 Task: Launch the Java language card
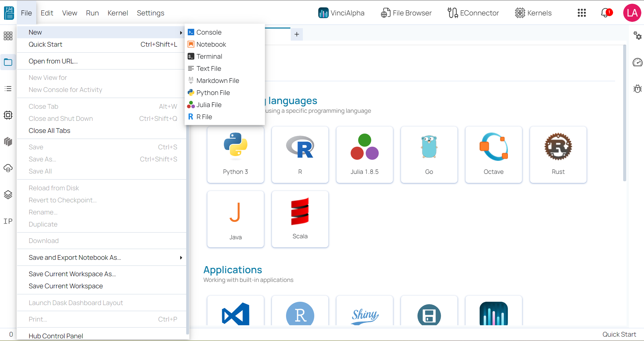tap(236, 219)
